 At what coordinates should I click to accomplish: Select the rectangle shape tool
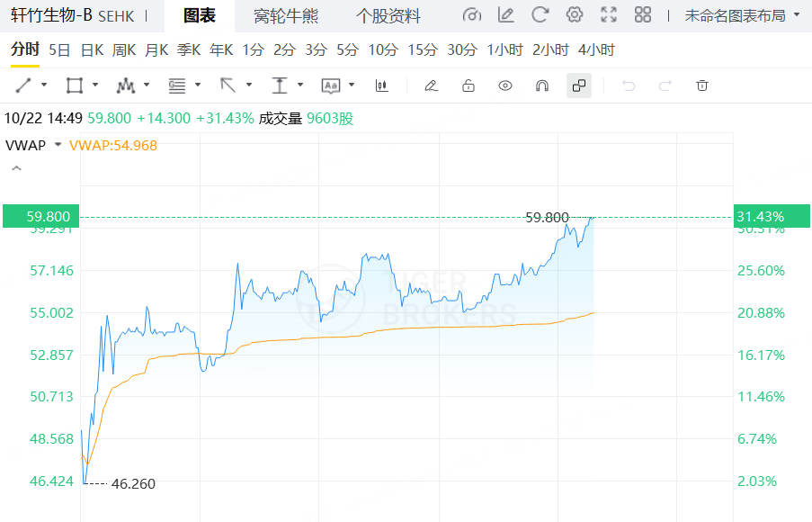[75, 85]
